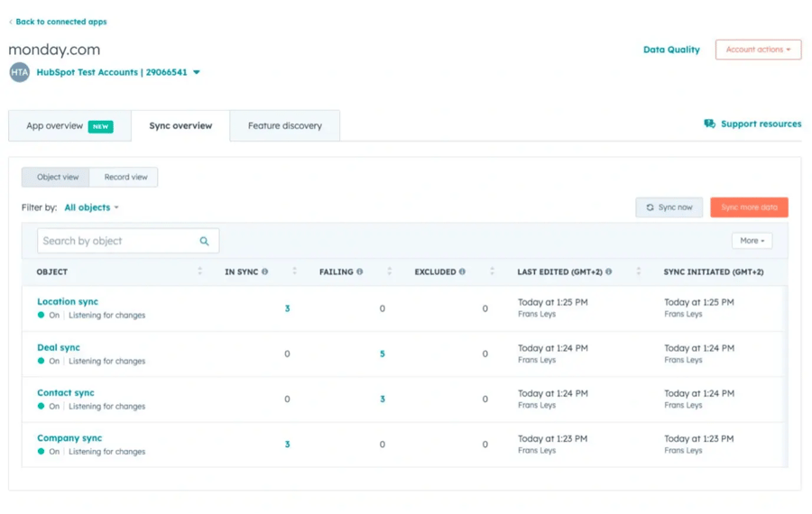This screenshot has height=514, width=812.
Task: Switch to Record view toggle
Action: click(x=124, y=177)
